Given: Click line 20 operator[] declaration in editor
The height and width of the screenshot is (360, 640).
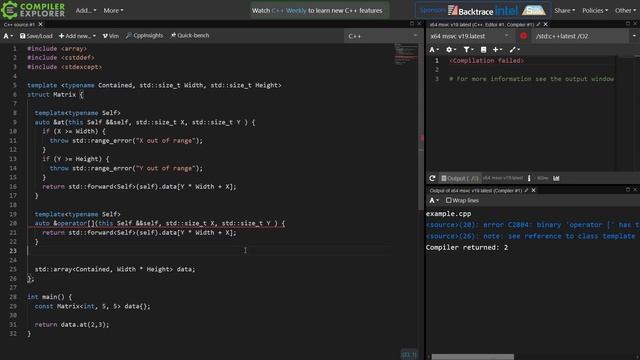Looking at the screenshot, I should point(156,223).
